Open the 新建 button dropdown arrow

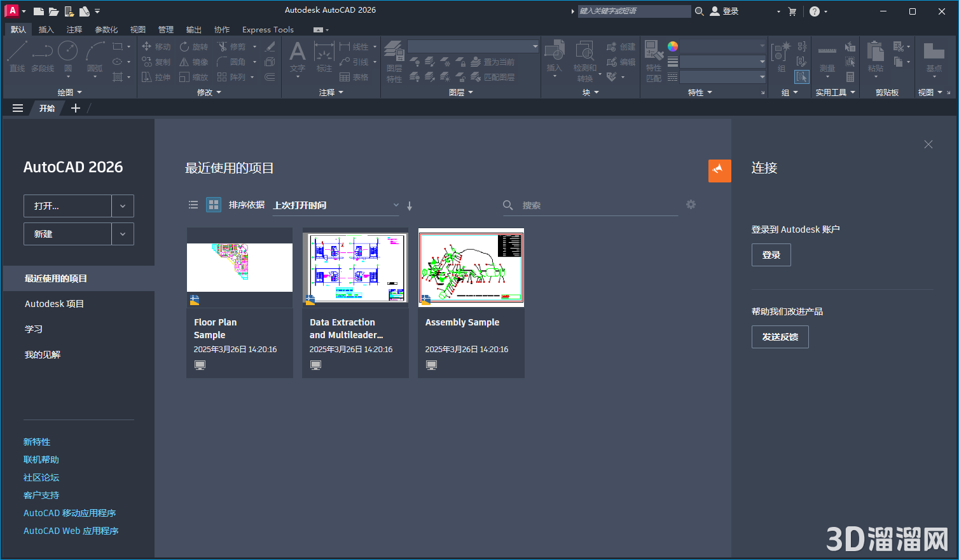pos(123,234)
